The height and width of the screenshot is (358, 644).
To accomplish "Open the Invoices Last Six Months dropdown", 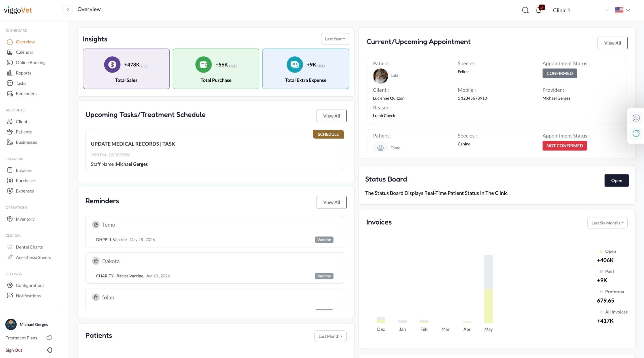I will coord(607,223).
